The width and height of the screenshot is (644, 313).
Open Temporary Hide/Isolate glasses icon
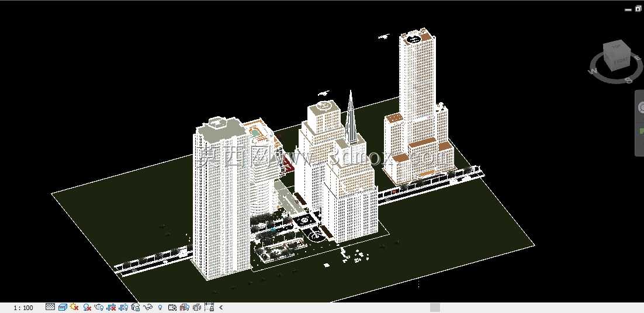148,307
